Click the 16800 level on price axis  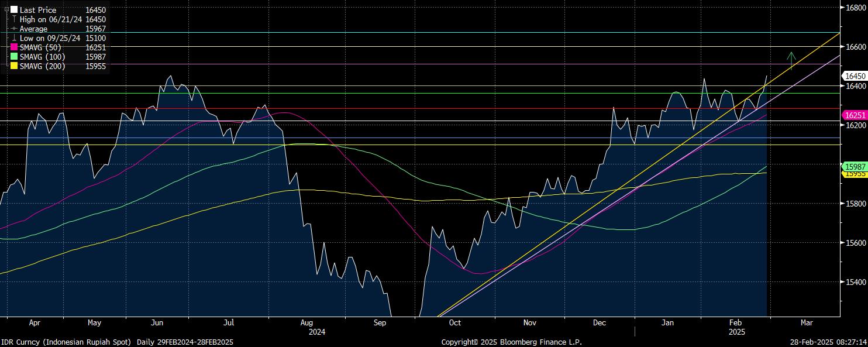(x=853, y=8)
